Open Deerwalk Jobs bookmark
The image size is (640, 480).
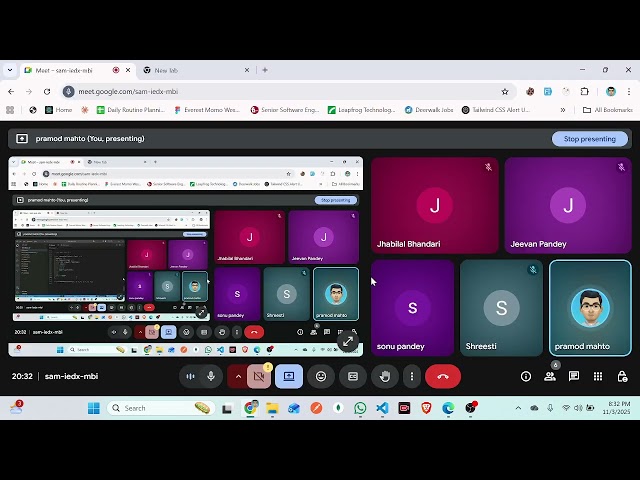pyautogui.click(x=429, y=110)
